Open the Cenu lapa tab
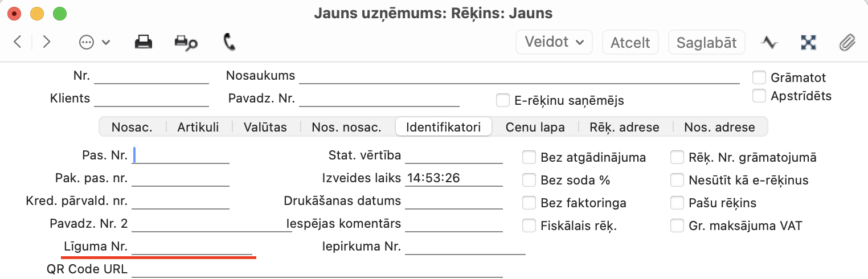Viewport: 868px width, 279px height. (x=535, y=127)
